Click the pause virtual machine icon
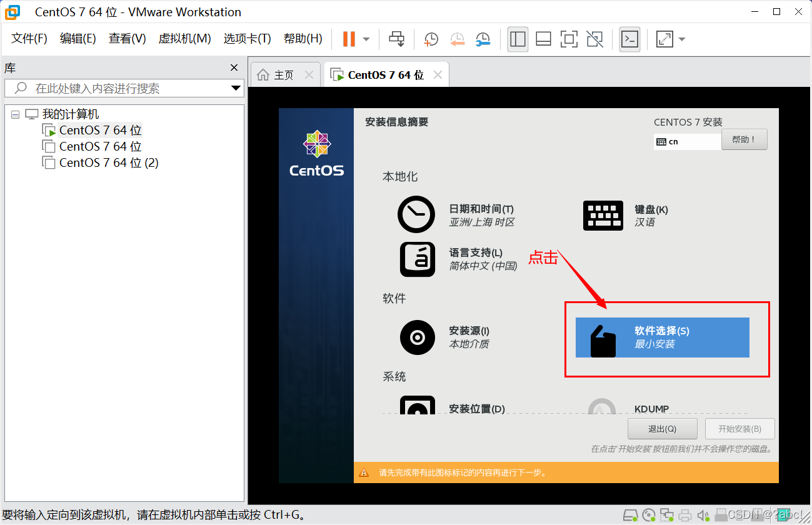Image resolution: width=812 pixels, height=525 pixels. [x=349, y=39]
